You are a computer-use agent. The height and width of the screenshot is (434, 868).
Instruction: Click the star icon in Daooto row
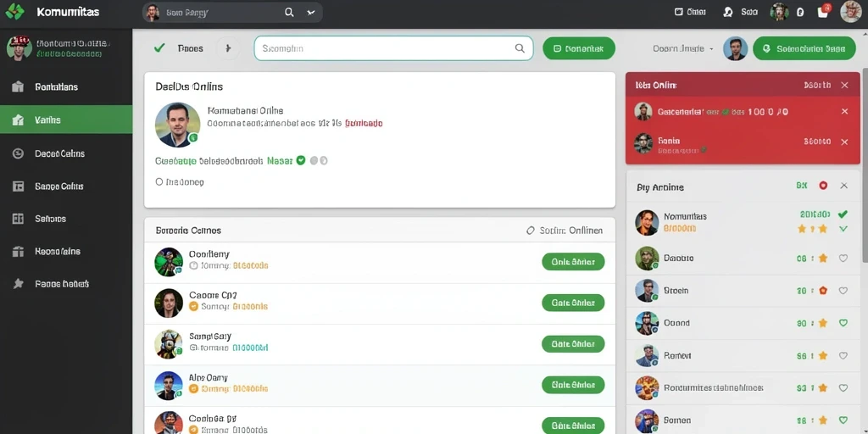pos(822,258)
